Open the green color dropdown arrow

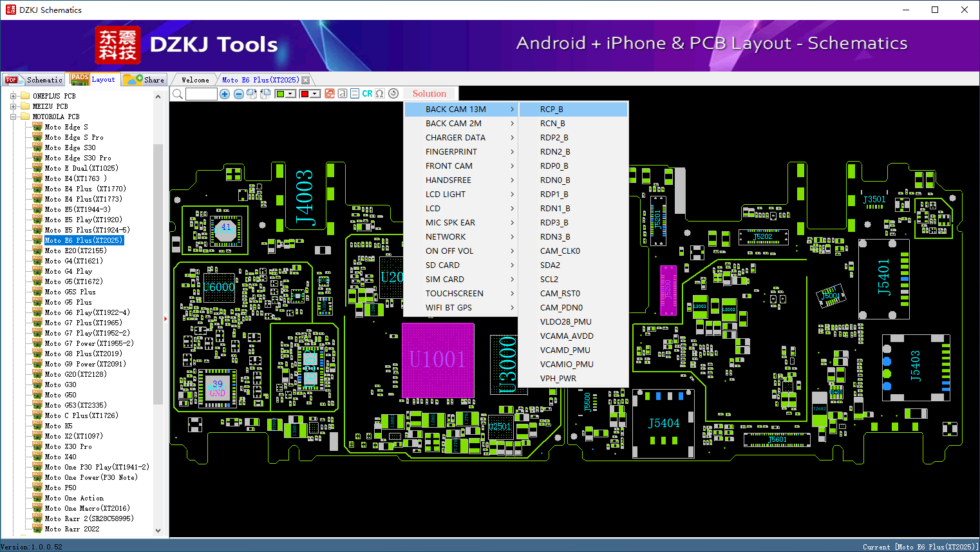point(291,94)
